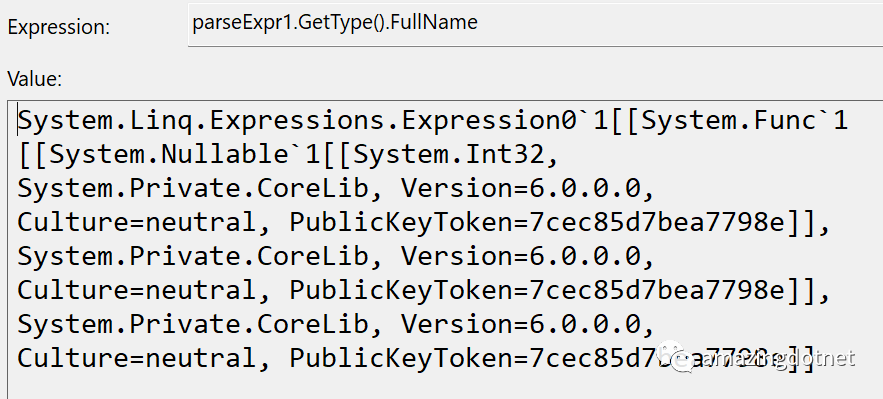Click System.Func`1 at the first line's end

744,120
